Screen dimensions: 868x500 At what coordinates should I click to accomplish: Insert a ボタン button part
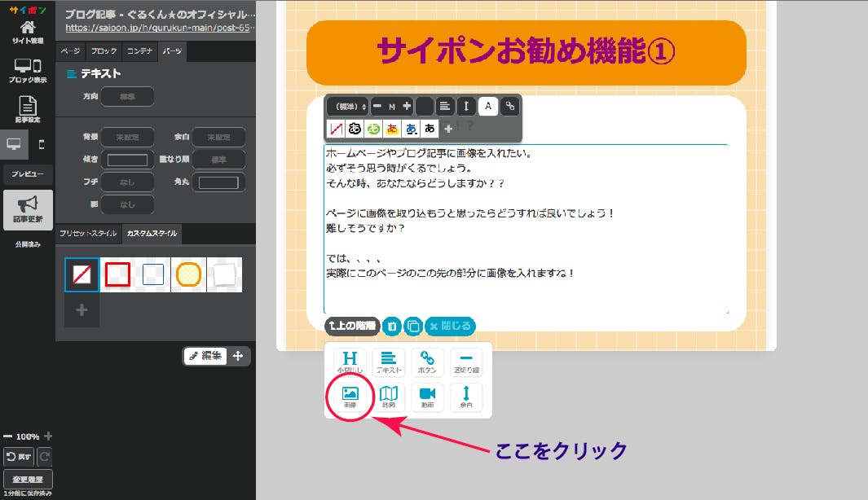pyautogui.click(x=427, y=362)
